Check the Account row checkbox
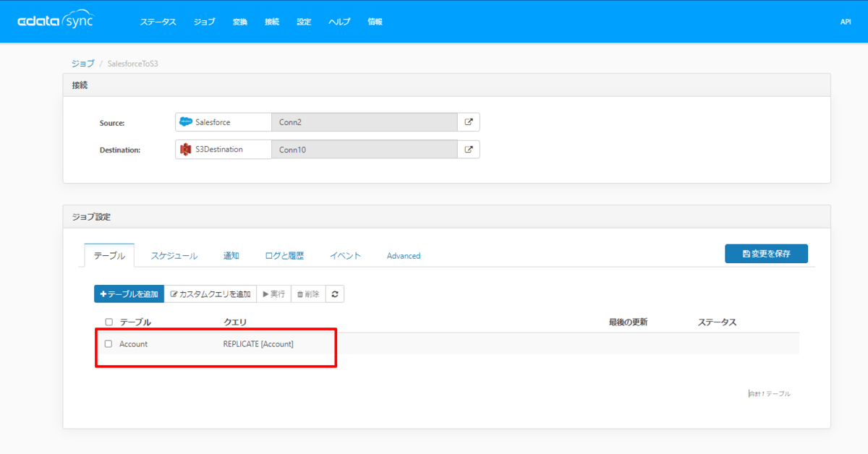The image size is (868, 454). (x=109, y=344)
